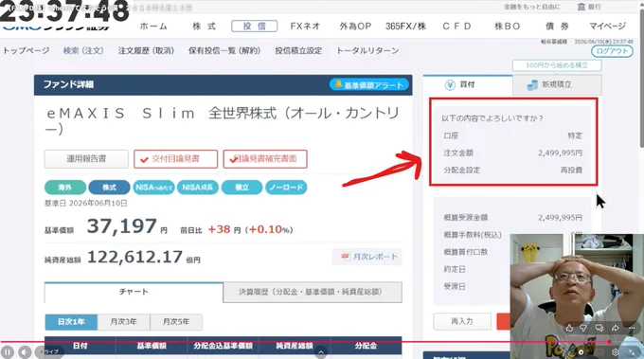Image resolution: width=644 pixels, height=359 pixels.
Task: Open the 365FX/株 menu
Action: click(x=405, y=27)
